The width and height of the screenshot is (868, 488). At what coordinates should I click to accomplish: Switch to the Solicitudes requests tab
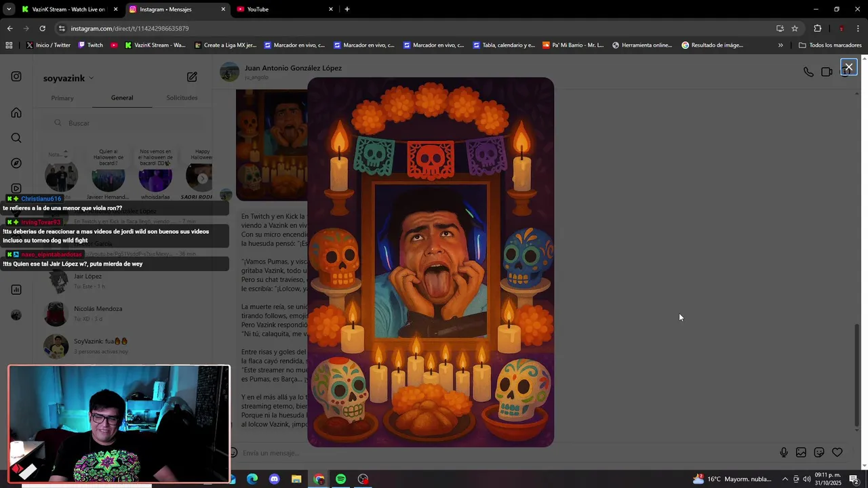pos(182,98)
